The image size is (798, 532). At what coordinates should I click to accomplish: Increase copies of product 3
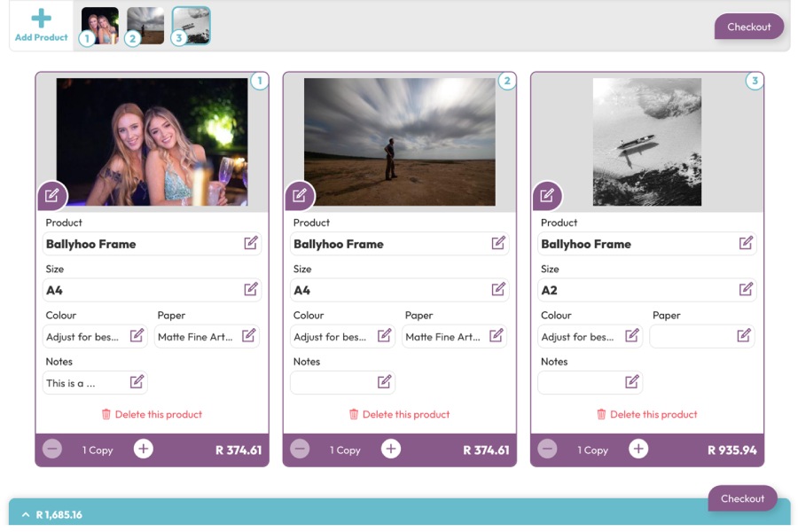[638, 449]
